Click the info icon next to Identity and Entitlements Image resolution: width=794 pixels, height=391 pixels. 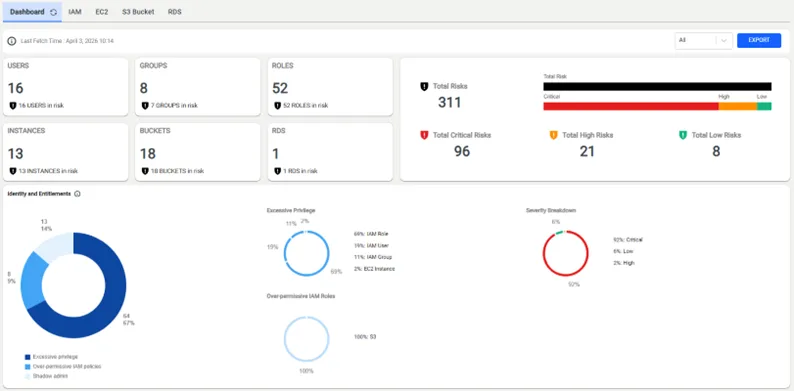click(77, 194)
